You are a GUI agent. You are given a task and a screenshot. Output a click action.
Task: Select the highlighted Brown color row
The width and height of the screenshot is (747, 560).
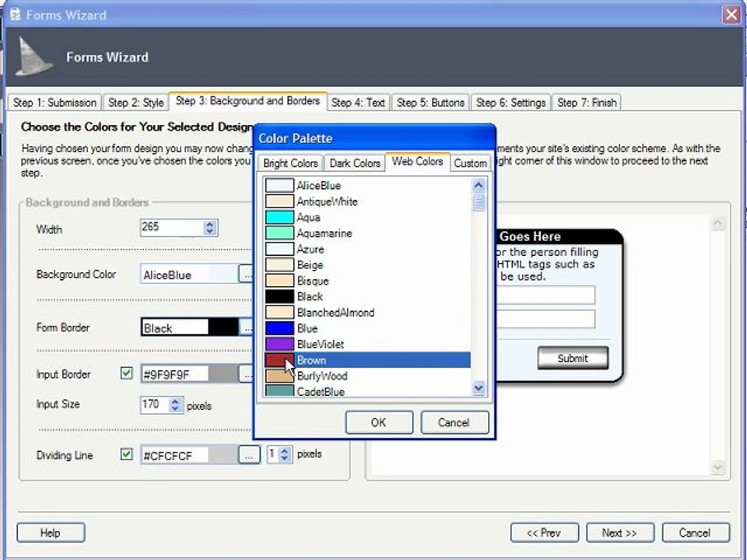(x=366, y=360)
